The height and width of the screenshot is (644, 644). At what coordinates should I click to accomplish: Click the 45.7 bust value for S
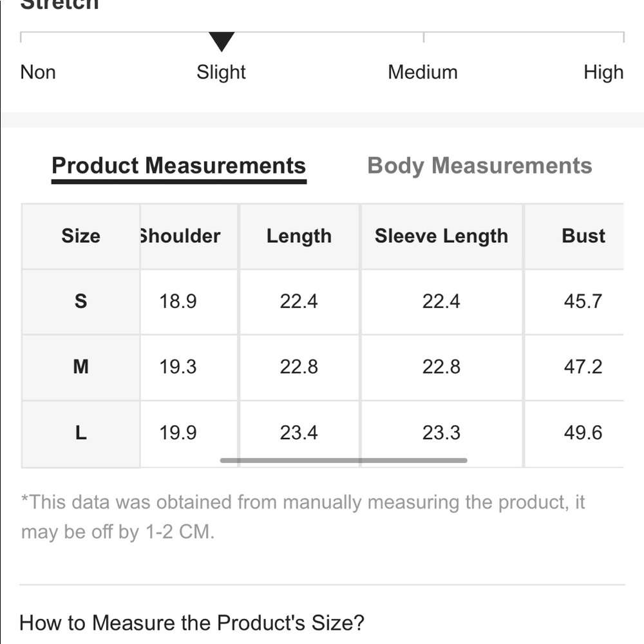click(583, 301)
